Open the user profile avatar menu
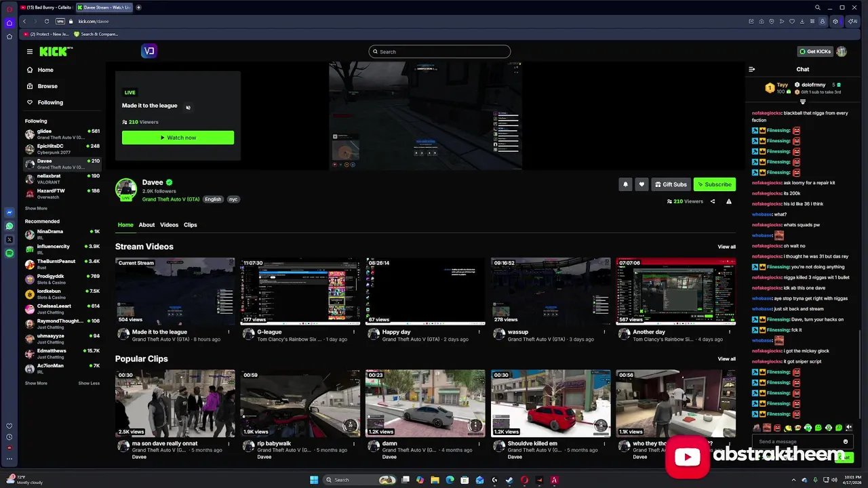 click(842, 52)
